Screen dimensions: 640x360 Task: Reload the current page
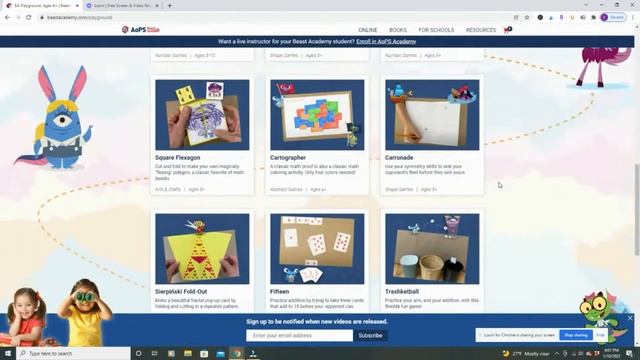(x=29, y=18)
